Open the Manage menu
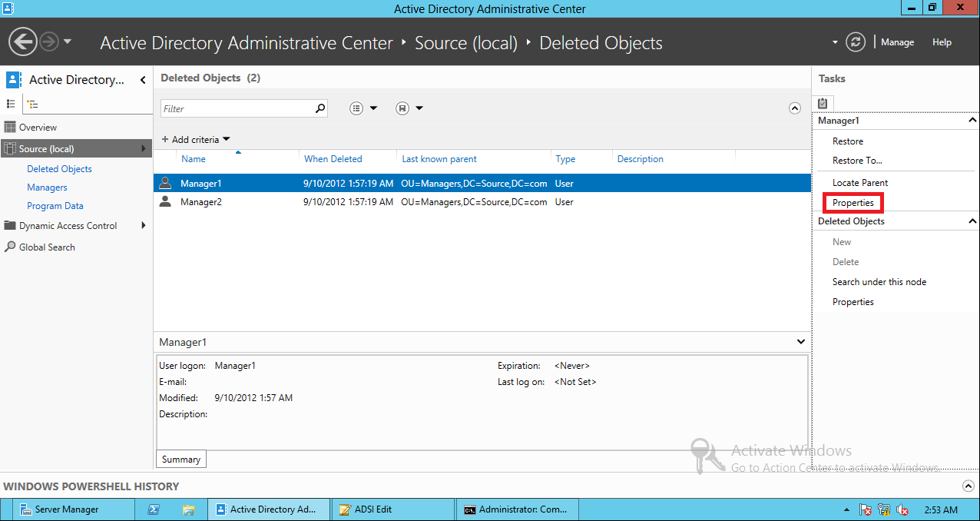The height and width of the screenshot is (521, 980). pyautogui.click(x=897, y=42)
